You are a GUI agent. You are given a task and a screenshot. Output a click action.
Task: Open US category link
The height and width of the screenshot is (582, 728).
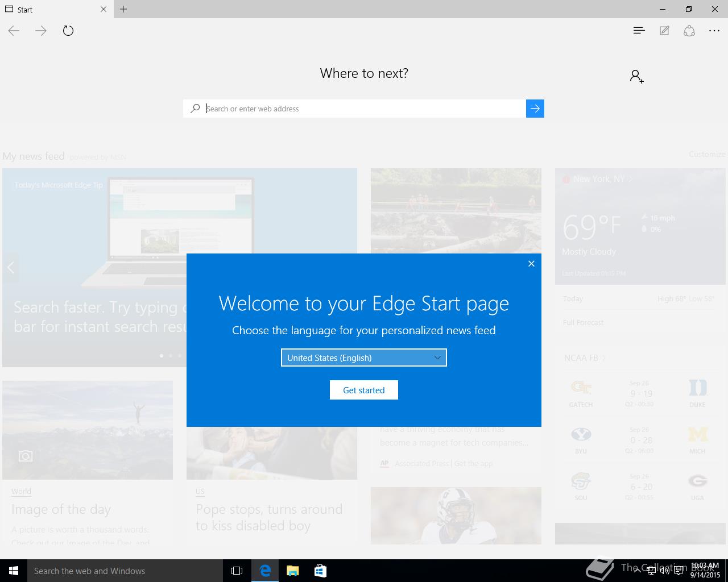200,492
